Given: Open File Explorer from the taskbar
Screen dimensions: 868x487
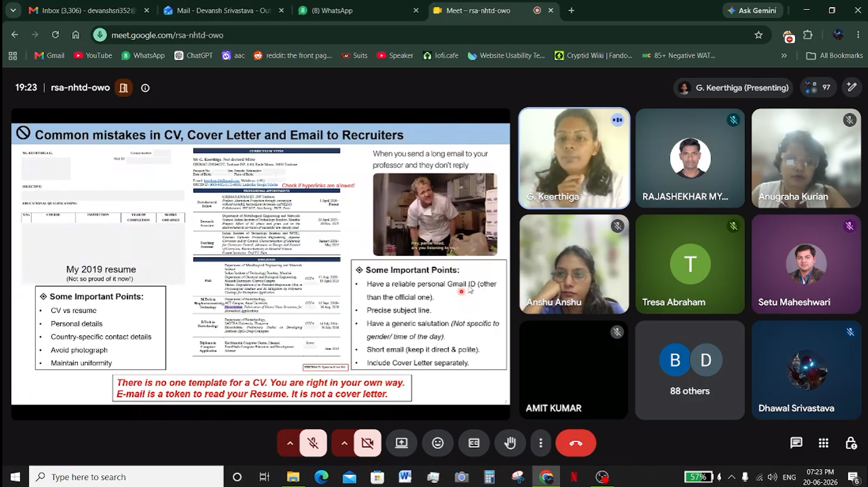Looking at the screenshot, I should (x=293, y=477).
